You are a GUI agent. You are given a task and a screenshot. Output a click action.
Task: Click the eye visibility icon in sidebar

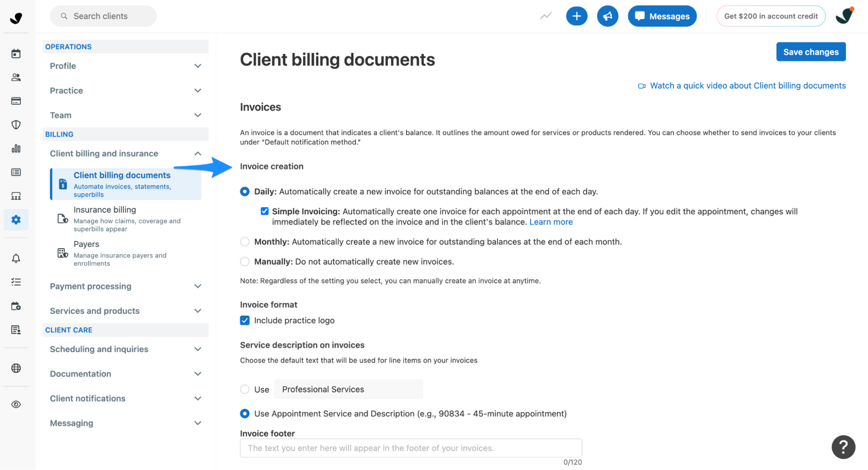point(16,404)
